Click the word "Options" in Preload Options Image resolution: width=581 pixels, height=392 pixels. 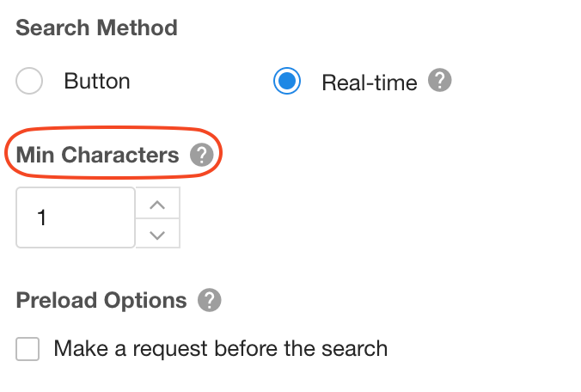[144, 301]
